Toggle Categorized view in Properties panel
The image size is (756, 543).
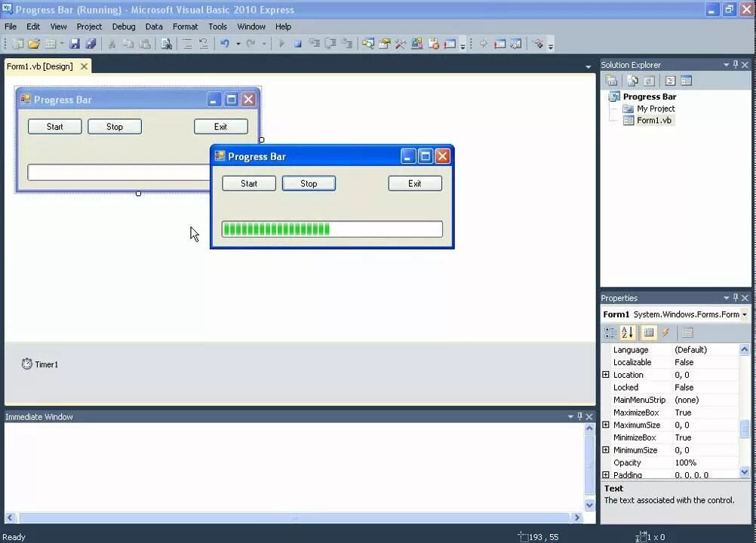610,333
